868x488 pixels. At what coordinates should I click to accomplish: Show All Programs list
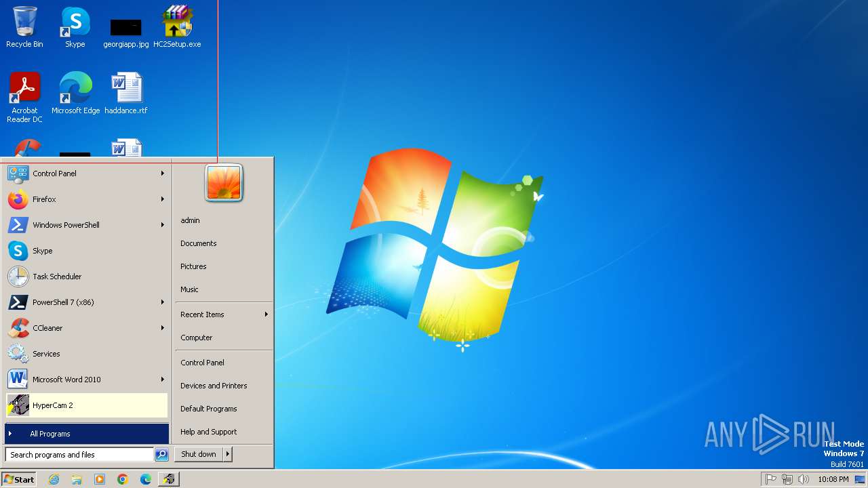(86, 434)
